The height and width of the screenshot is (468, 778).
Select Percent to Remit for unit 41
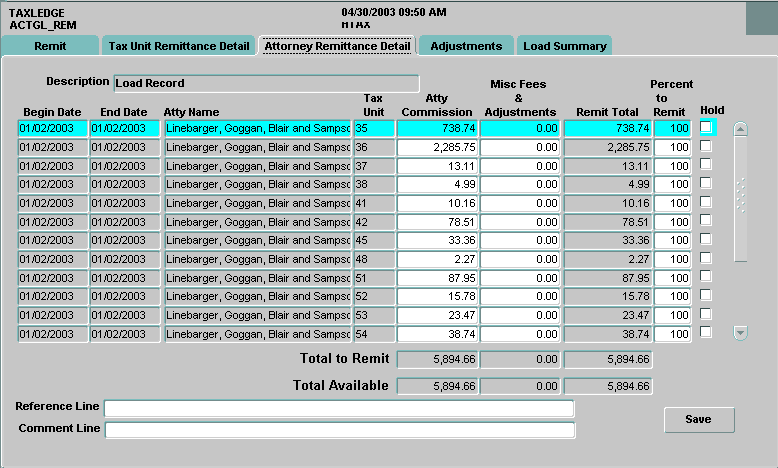point(672,203)
